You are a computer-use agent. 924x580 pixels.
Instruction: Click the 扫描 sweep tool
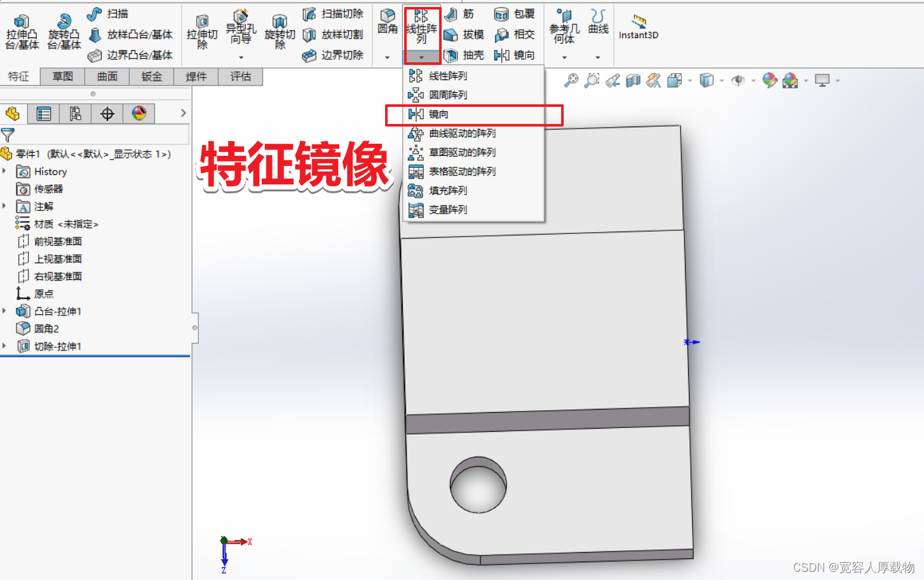tap(107, 14)
